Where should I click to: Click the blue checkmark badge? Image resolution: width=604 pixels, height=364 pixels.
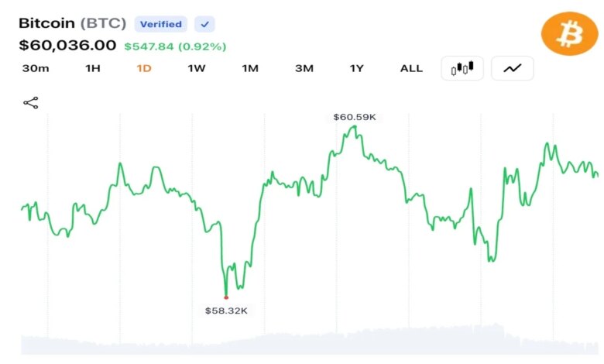point(204,24)
